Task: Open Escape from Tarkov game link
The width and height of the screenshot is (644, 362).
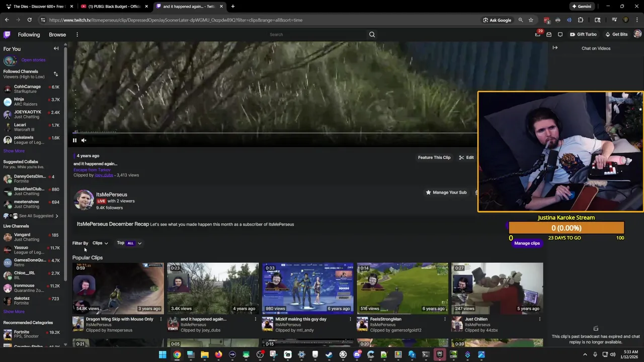Action: pyautogui.click(x=92, y=170)
